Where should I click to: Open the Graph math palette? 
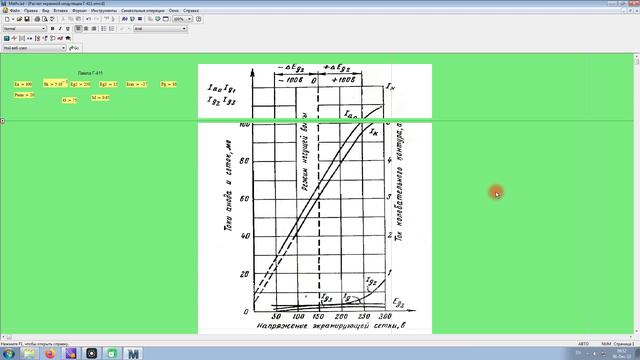(14, 38)
